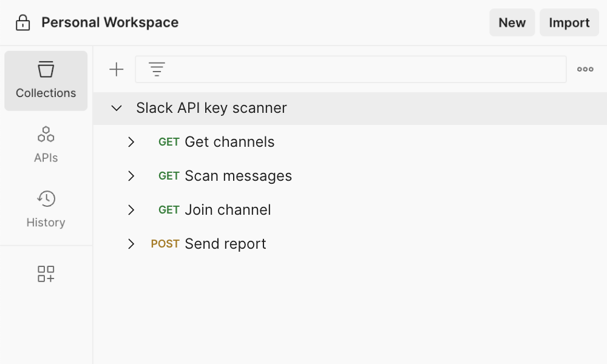Switch to the APIs sidebar tab
The width and height of the screenshot is (607, 364).
pos(46,145)
